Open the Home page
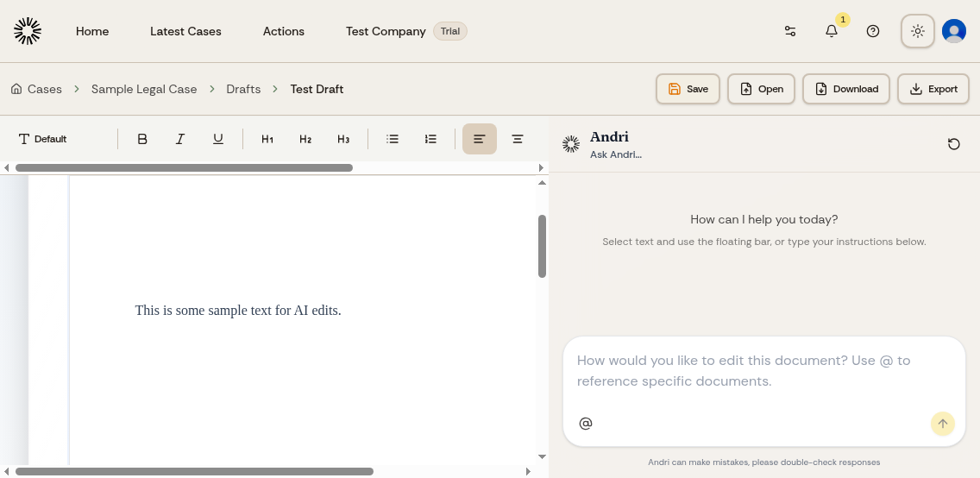The height and width of the screenshot is (478, 980). 91,31
